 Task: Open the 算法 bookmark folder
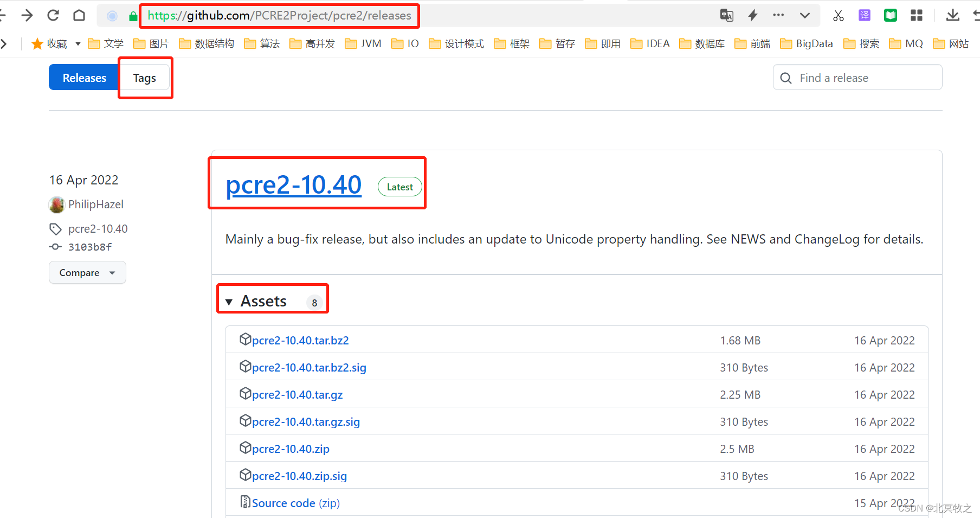[262, 43]
